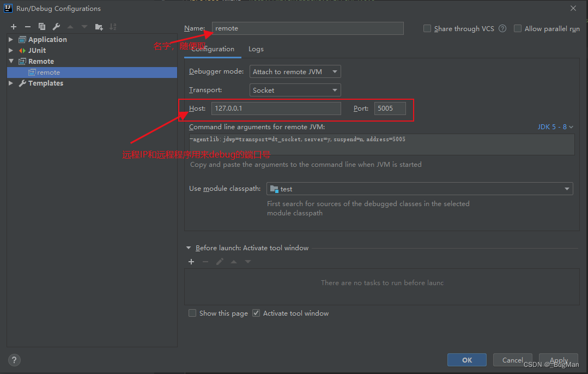Click the Create New Folder icon
The height and width of the screenshot is (374, 588).
click(99, 27)
